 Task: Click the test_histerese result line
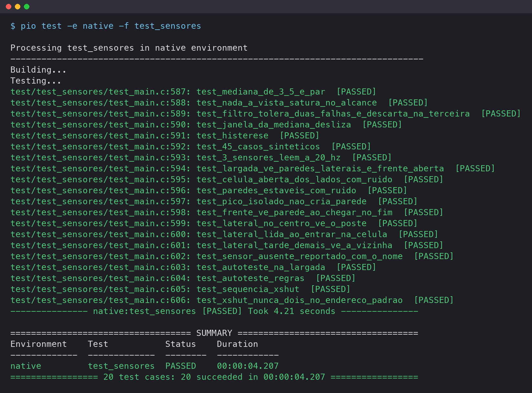[x=165, y=136]
